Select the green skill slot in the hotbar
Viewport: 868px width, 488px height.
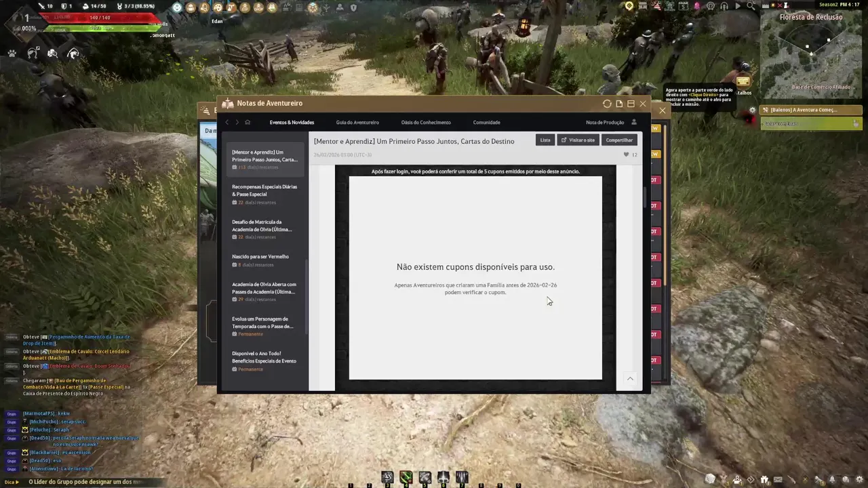point(406,477)
